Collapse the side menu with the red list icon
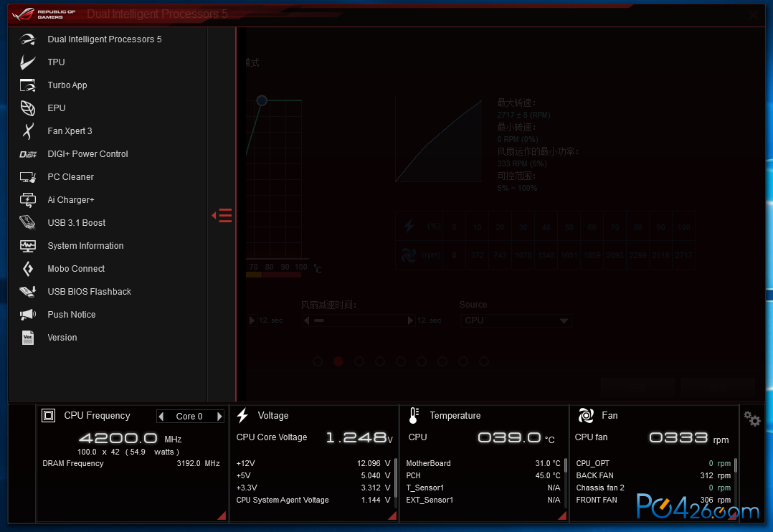Screen dimensions: 773x532 coord(222,216)
